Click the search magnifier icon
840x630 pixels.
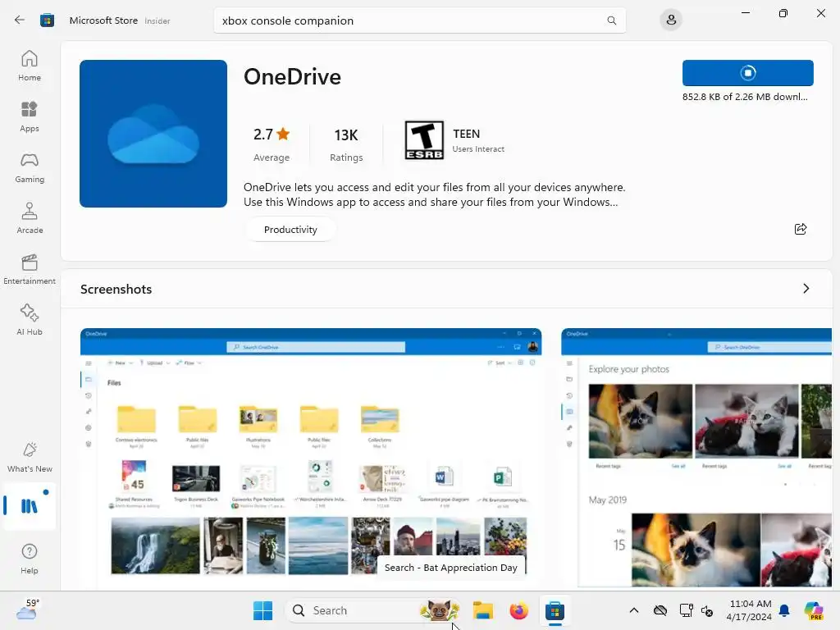point(611,21)
